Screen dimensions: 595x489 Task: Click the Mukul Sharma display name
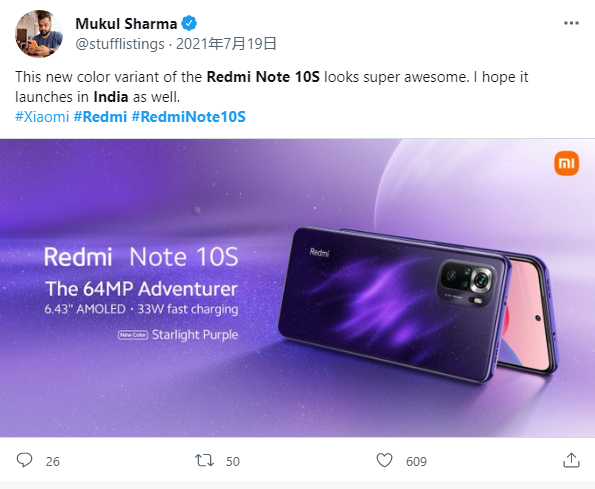[x=126, y=24]
